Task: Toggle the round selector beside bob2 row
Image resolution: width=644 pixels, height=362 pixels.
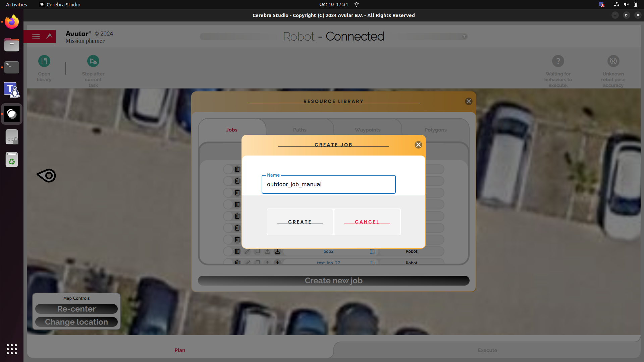Action: coord(228,251)
